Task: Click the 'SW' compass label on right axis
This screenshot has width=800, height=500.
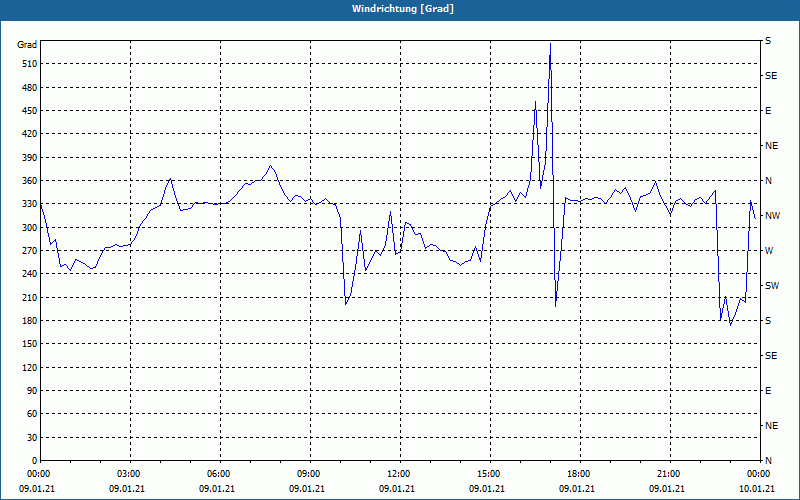Action: point(772,286)
